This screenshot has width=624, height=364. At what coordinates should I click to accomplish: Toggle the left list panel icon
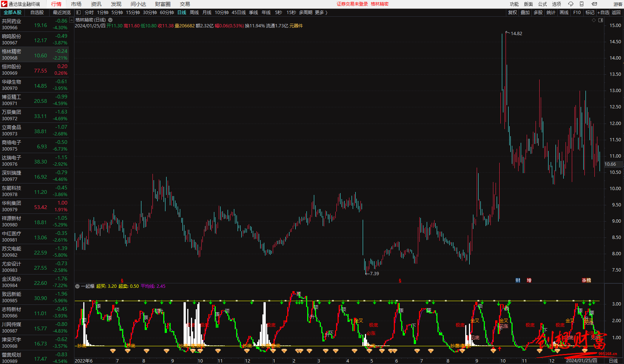click(78, 13)
